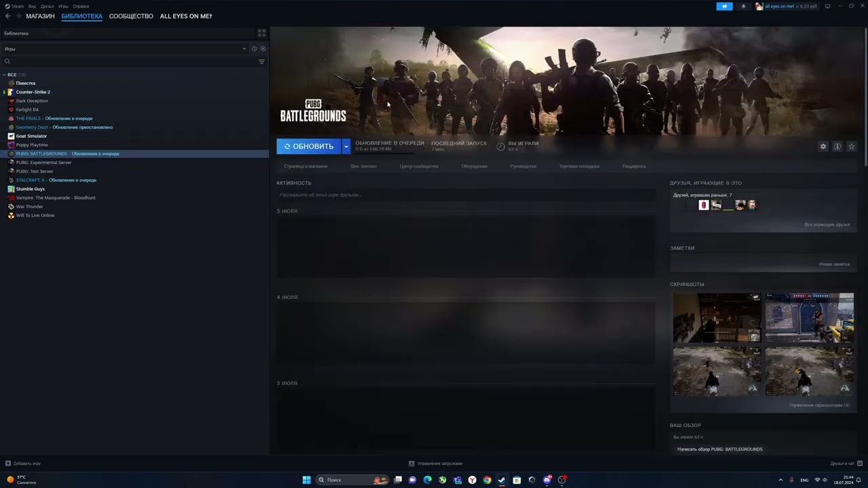Click the forward navigation arrow
Screen dimensions: 868x488
pos(18,16)
